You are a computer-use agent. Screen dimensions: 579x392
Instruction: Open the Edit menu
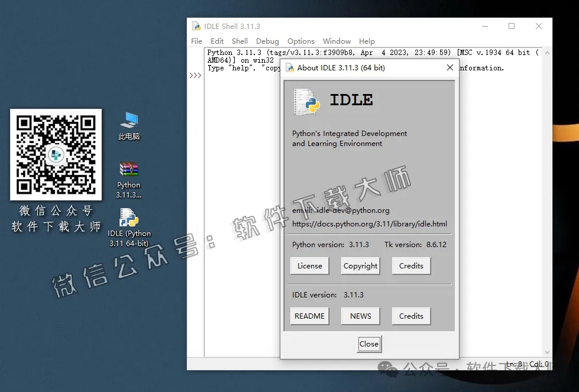click(217, 41)
